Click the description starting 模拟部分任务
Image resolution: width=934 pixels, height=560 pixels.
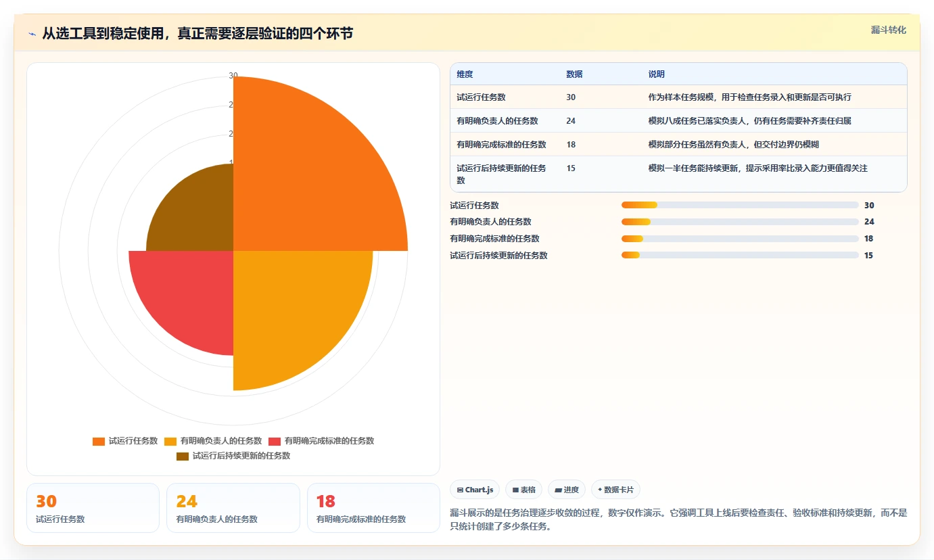point(733,145)
